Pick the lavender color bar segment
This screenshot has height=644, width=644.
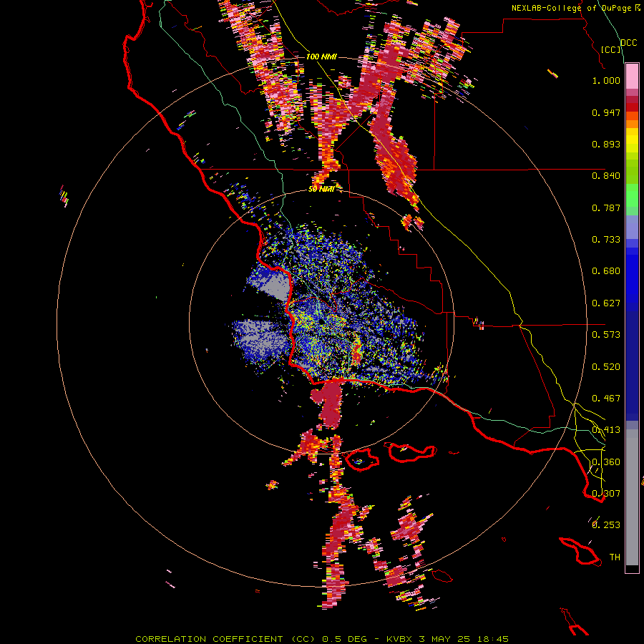[x=632, y=227]
